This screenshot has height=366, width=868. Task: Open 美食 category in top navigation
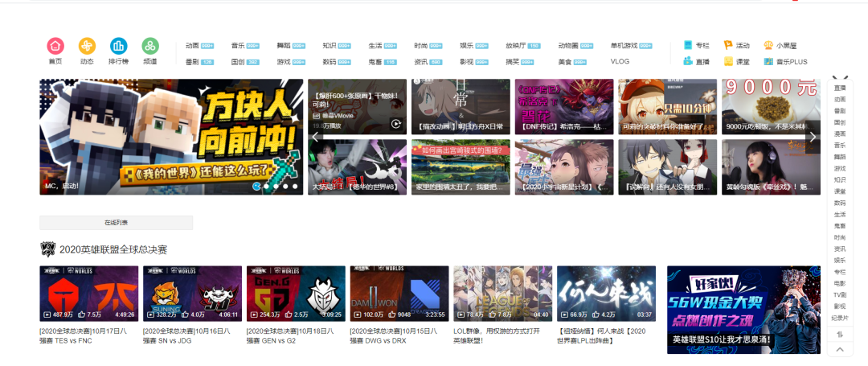(x=565, y=61)
